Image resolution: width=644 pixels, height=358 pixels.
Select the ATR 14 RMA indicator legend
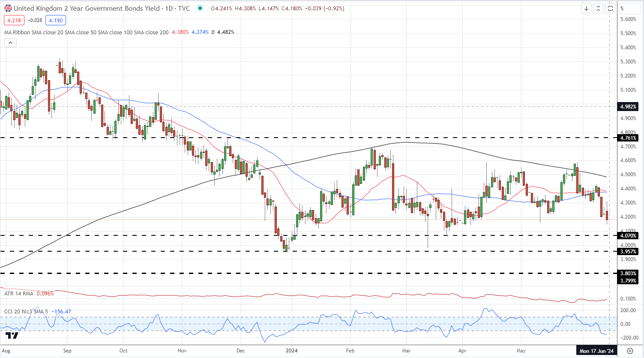(x=19, y=294)
